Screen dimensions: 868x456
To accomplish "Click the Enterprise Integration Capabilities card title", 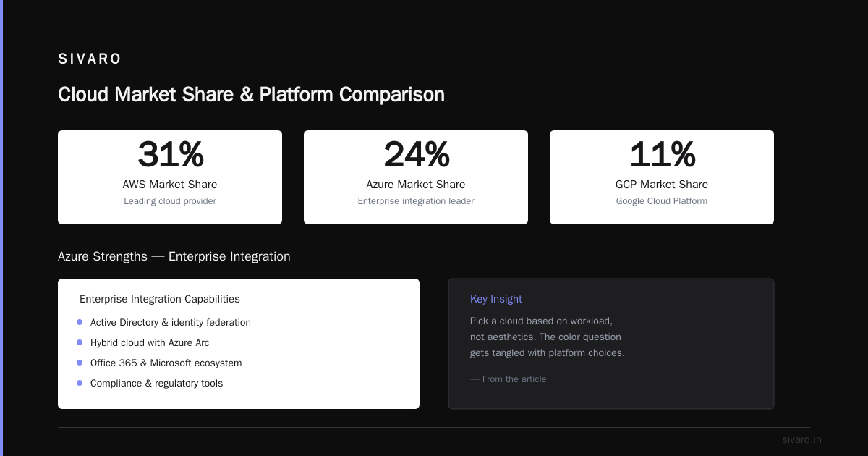I will tap(160, 299).
